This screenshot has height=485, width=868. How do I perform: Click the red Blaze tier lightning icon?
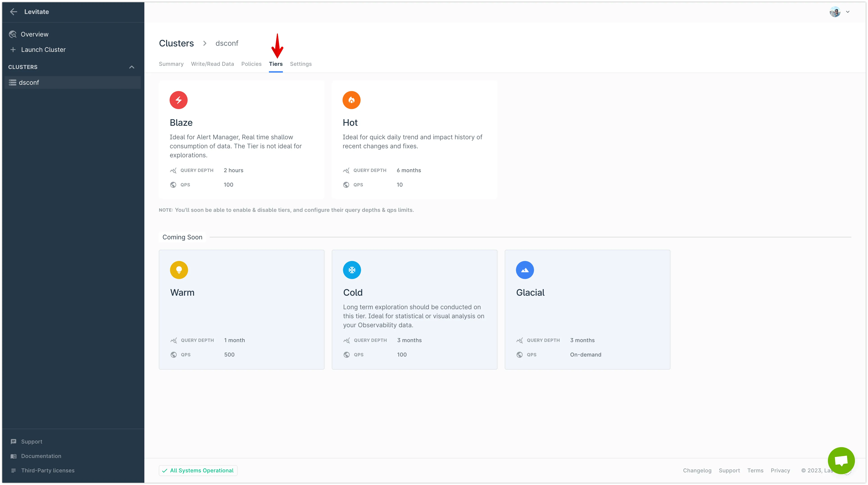(x=178, y=100)
